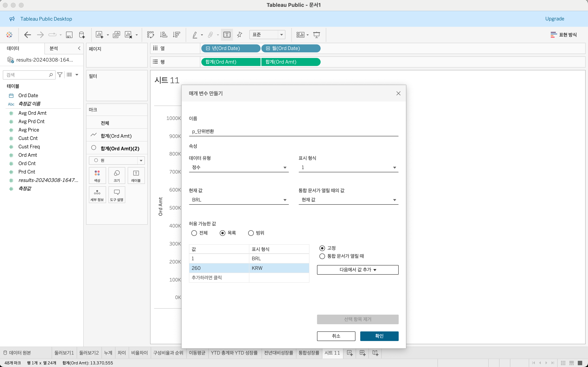Choose the 통합 문서가 열릴 때 option
Viewport: 588px width, 367px height.
click(x=322, y=256)
